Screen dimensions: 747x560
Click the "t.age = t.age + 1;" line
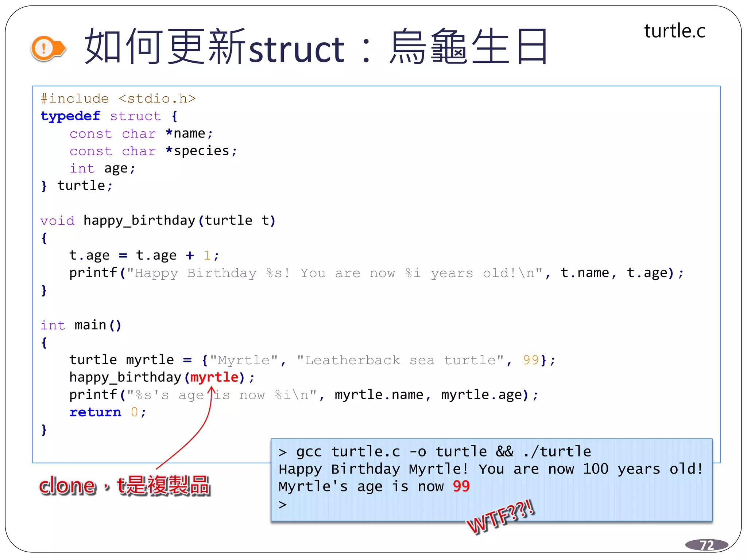[x=144, y=255]
